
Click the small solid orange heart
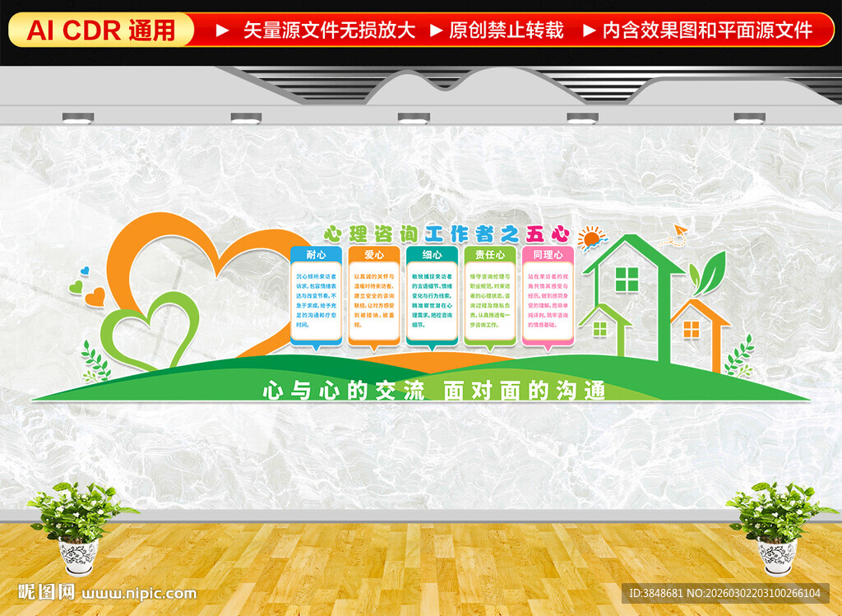(95, 297)
